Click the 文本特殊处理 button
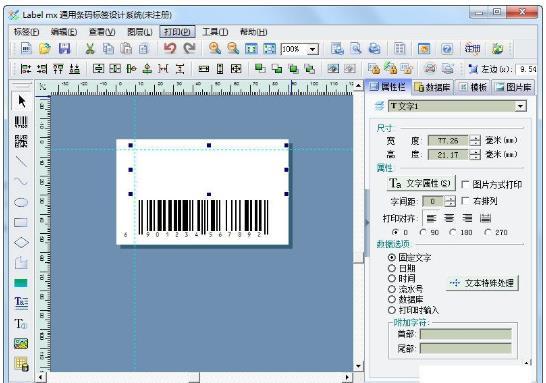This screenshot has width=546, height=383. pos(482,283)
